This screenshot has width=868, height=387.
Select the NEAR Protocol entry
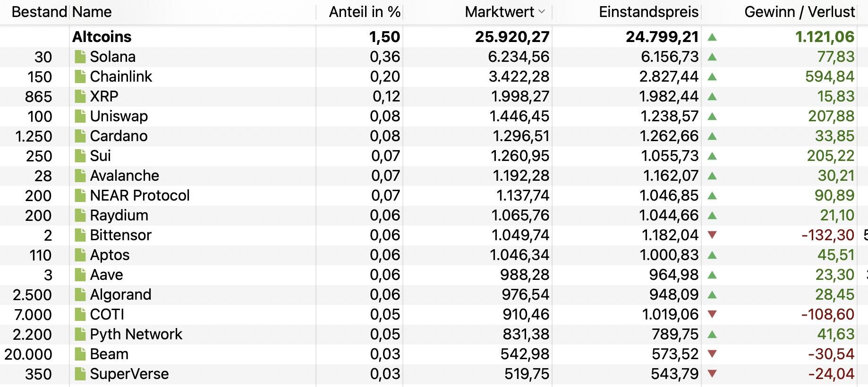139,195
